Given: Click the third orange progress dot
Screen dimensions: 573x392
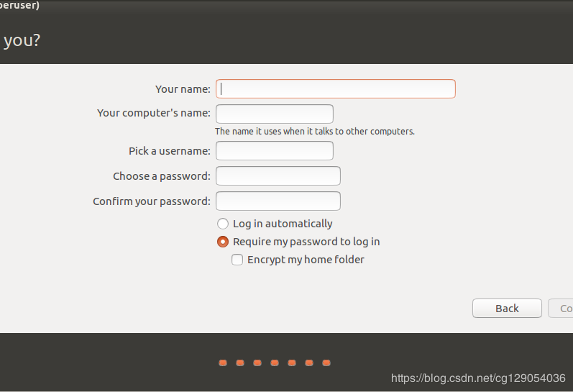Looking at the screenshot, I should (x=257, y=363).
